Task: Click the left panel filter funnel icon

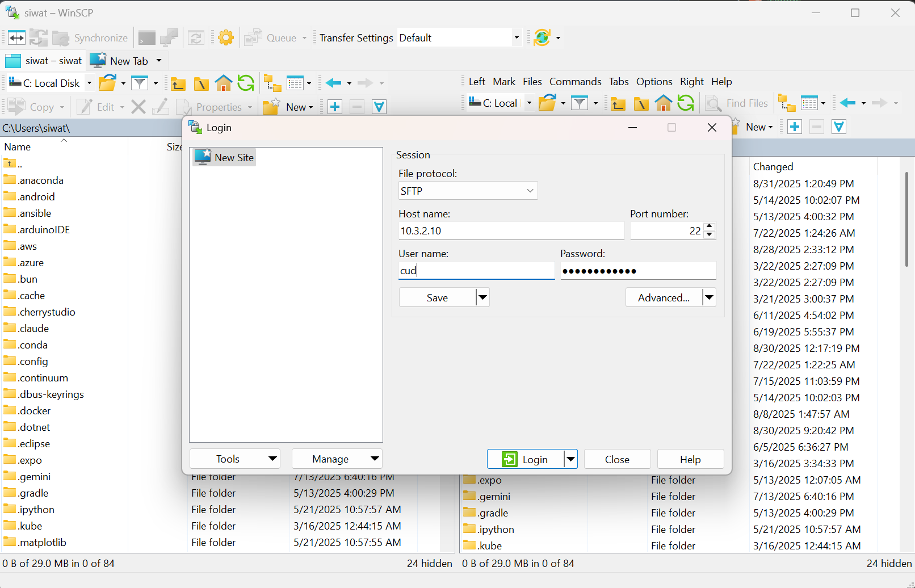Action: (140, 83)
